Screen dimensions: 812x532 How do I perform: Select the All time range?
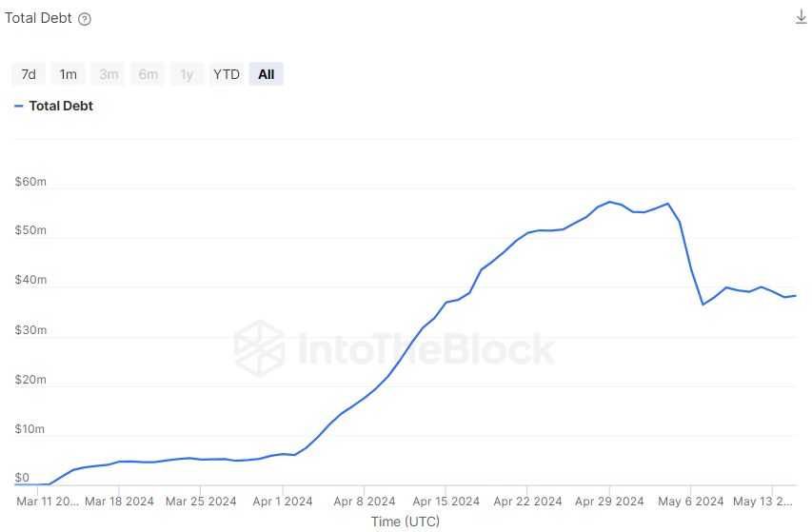[267, 74]
